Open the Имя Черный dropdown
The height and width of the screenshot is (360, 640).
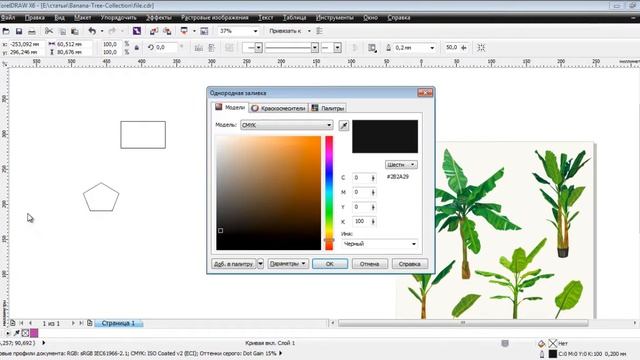pos(379,244)
